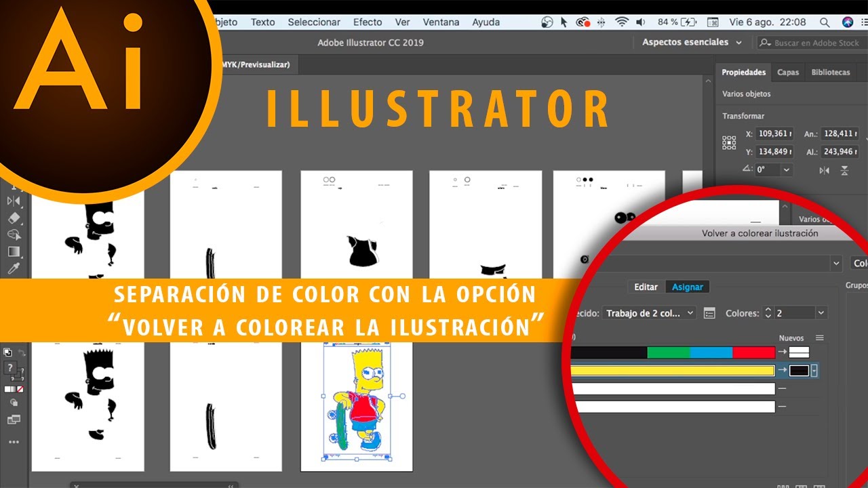This screenshot has width=868, height=488.
Task: Click default fill and stroke icon
Action: point(7,352)
